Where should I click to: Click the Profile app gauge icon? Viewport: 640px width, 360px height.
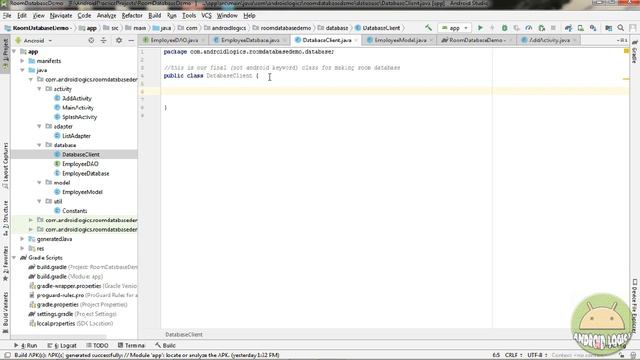pyautogui.click(x=529, y=28)
